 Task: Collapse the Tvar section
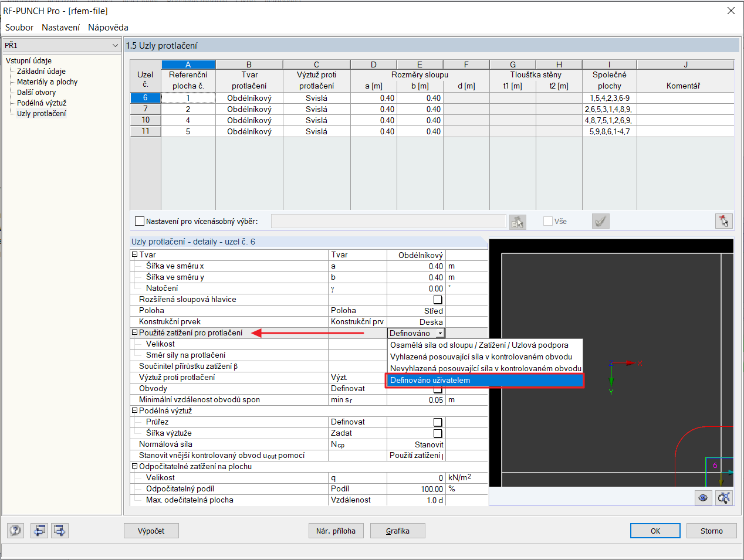134,254
